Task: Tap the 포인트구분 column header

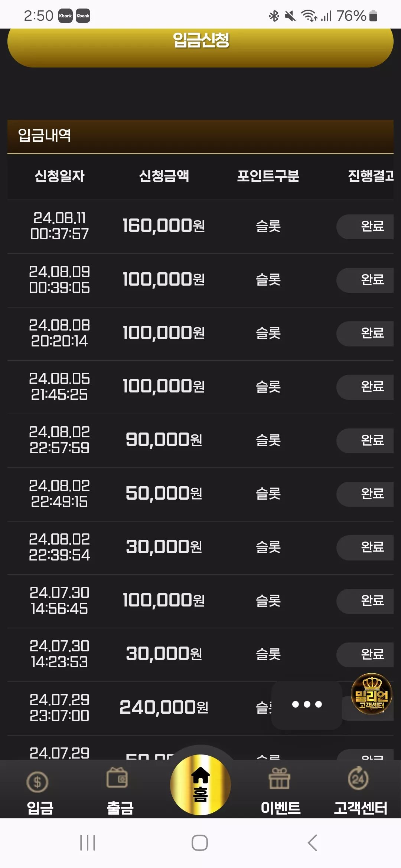Action: [268, 176]
